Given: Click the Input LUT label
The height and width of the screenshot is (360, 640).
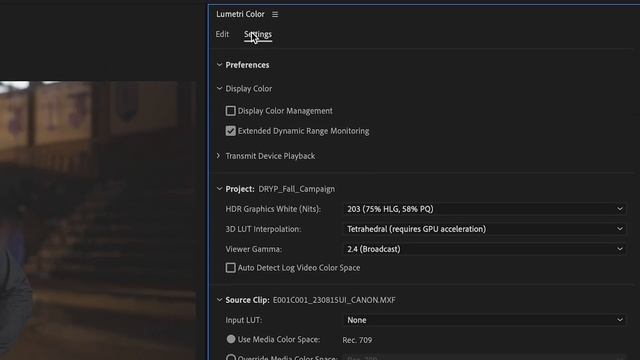Looking at the screenshot, I should pyautogui.click(x=244, y=320).
